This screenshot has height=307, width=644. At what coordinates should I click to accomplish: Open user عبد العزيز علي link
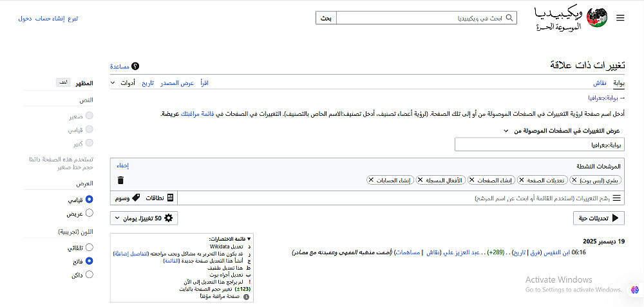[x=462, y=252]
